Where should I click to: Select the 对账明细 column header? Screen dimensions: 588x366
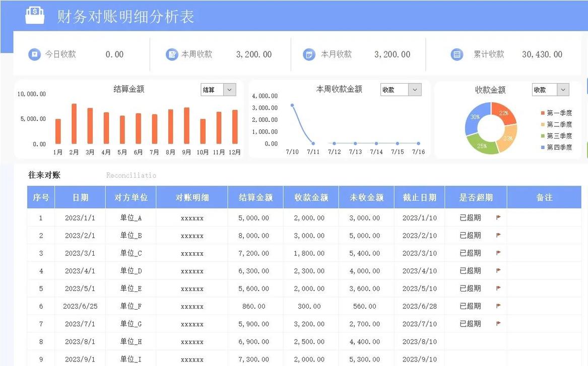point(192,197)
